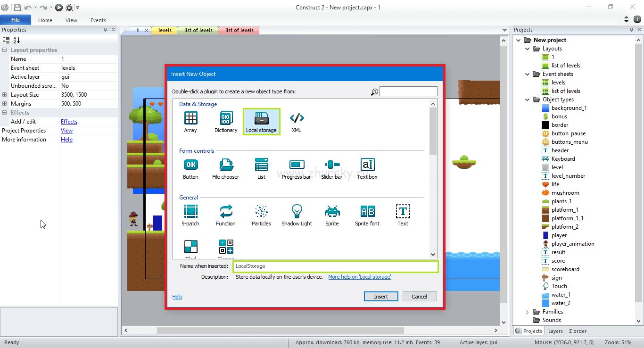The image size is (644, 348).
Task: Switch to the Layers panel tab
Action: click(555, 331)
